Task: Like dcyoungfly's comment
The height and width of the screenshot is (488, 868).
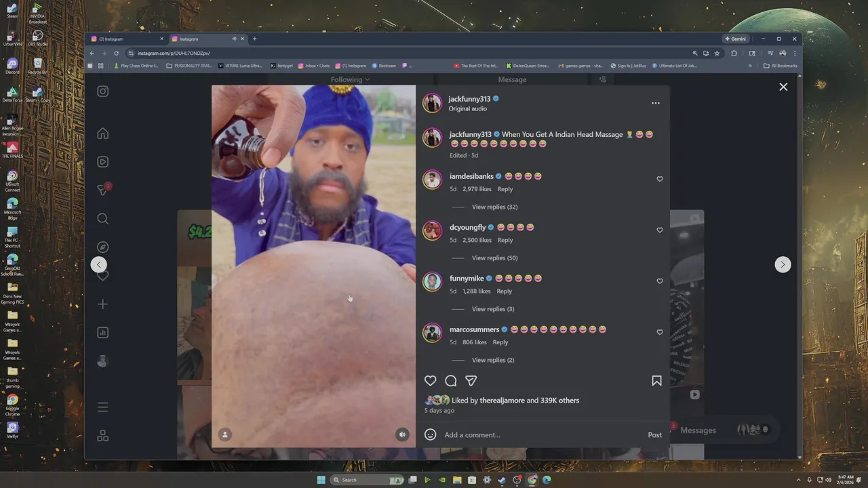Action: (x=660, y=230)
